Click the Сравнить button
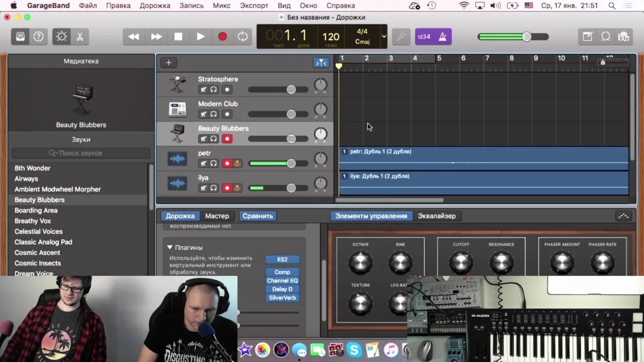The height and width of the screenshot is (362, 644). point(258,216)
